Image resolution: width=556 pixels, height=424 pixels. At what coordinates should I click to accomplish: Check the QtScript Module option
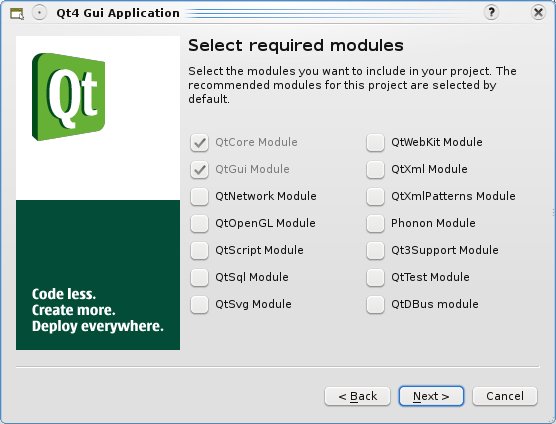(199, 250)
